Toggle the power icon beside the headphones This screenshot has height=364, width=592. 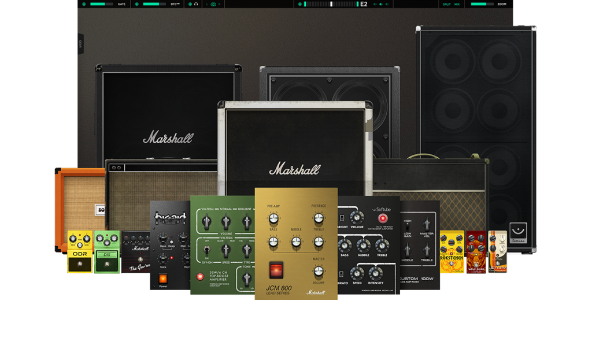(190, 4)
